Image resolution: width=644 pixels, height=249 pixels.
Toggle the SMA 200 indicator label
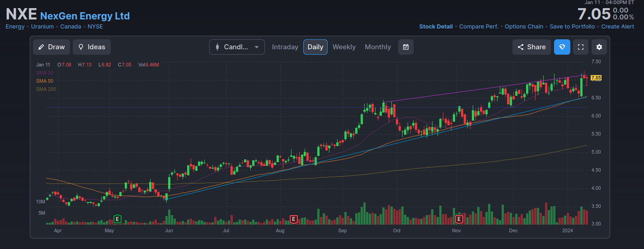tap(46, 89)
